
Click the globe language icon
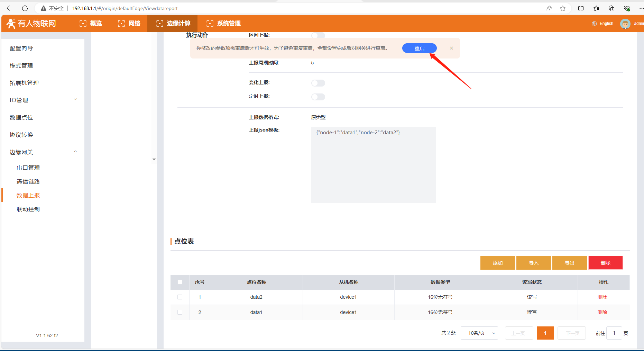point(594,24)
